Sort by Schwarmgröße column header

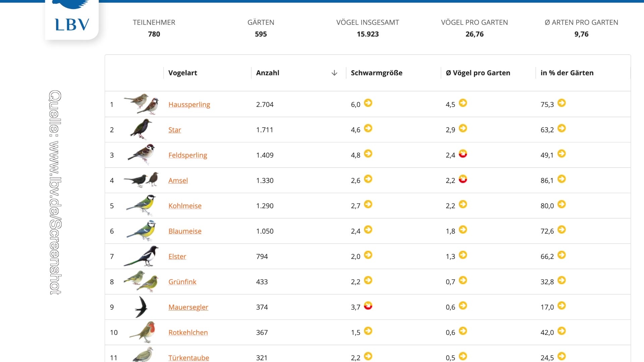376,73
